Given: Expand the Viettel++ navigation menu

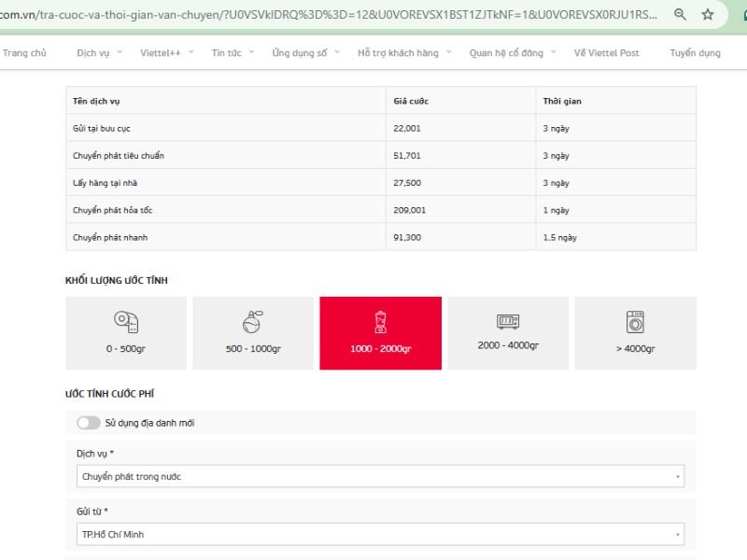Looking at the screenshot, I should tap(167, 53).
